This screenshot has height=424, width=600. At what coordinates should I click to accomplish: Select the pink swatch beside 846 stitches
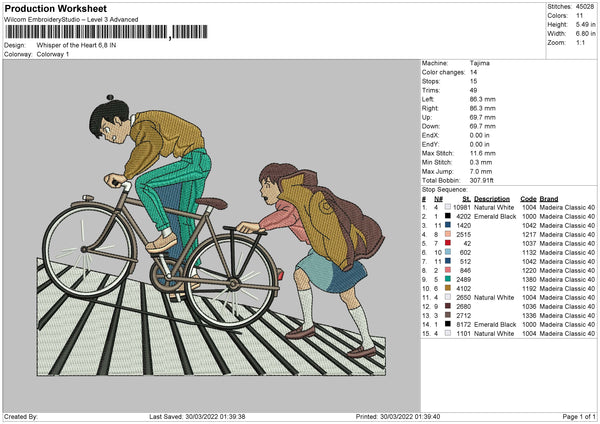pyautogui.click(x=448, y=270)
